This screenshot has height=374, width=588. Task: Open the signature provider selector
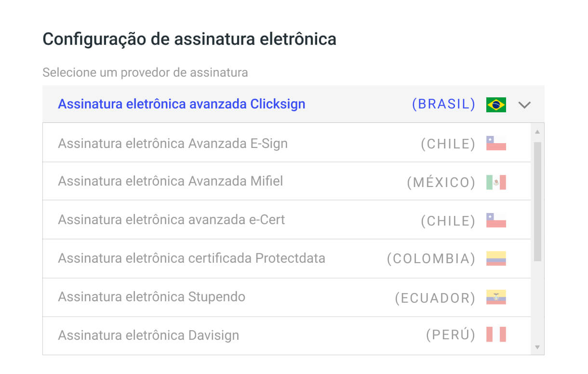289,104
